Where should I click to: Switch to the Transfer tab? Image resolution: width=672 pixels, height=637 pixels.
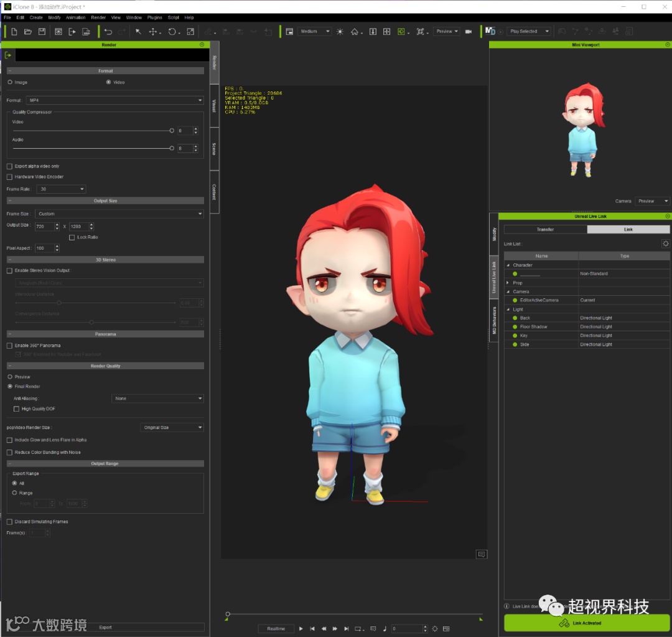pyautogui.click(x=546, y=230)
